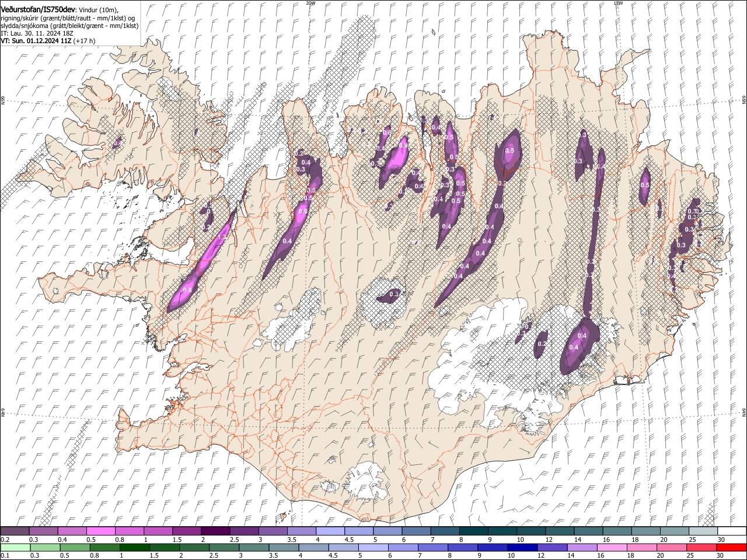Pick the darkest purple upper swatch between 2 and 2.5

(x=215, y=531)
